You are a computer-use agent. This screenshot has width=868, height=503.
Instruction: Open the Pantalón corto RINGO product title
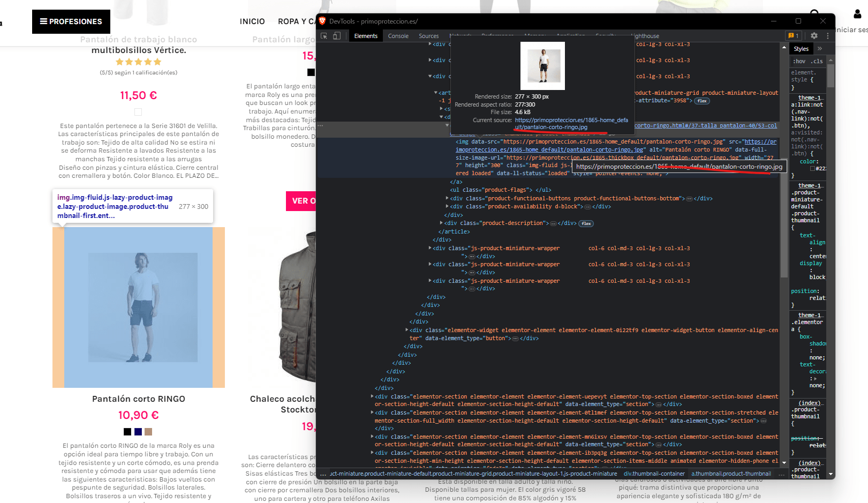pyautogui.click(x=139, y=399)
